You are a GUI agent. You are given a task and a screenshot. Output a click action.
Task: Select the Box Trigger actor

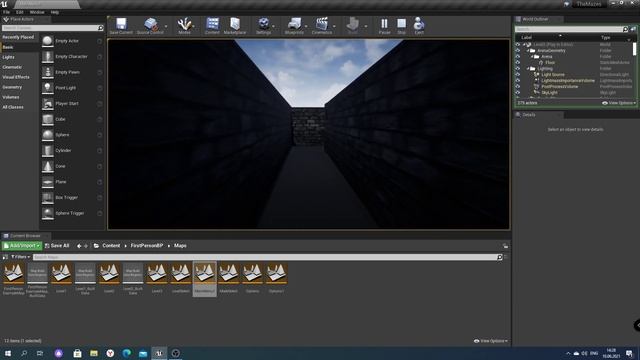(72, 198)
